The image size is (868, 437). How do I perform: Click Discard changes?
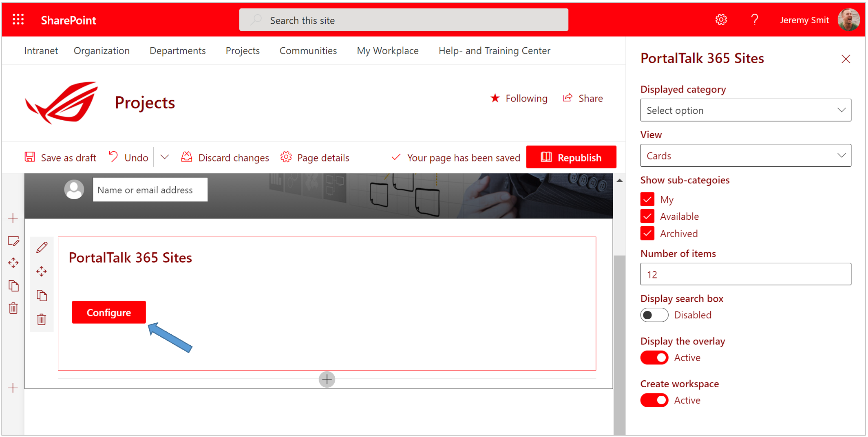(225, 157)
